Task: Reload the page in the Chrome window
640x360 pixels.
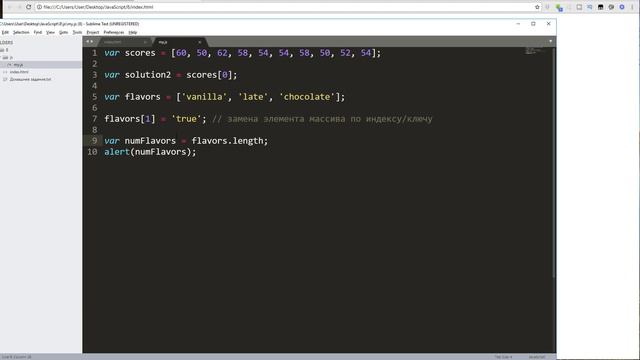Action: [29, 7]
